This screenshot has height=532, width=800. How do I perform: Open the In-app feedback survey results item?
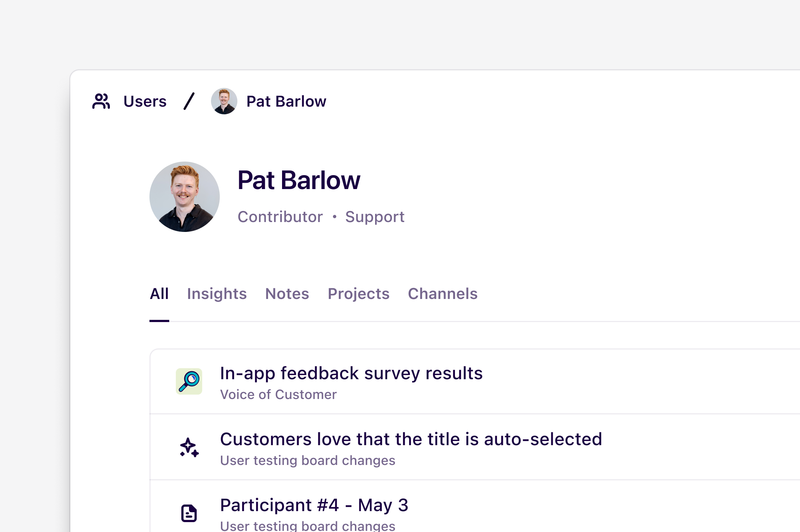pos(351,373)
